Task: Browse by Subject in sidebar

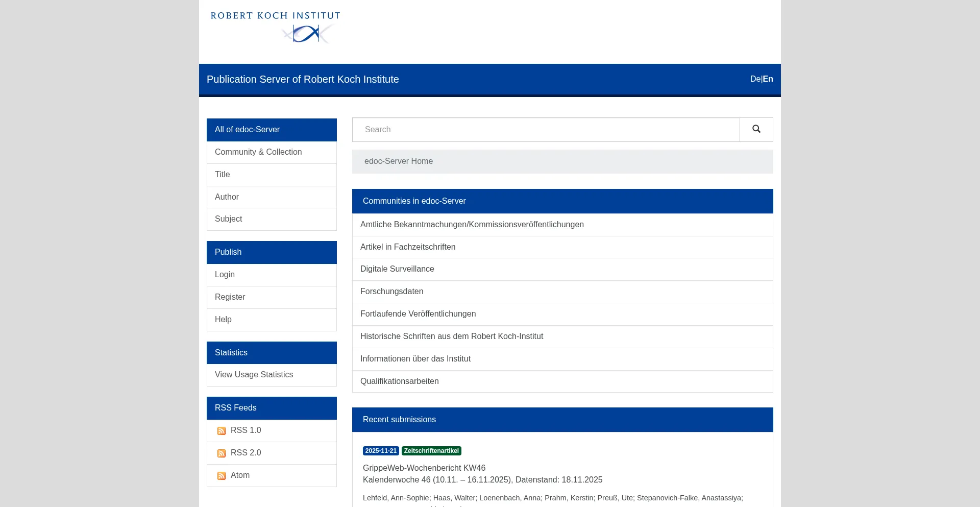Action: [228, 219]
